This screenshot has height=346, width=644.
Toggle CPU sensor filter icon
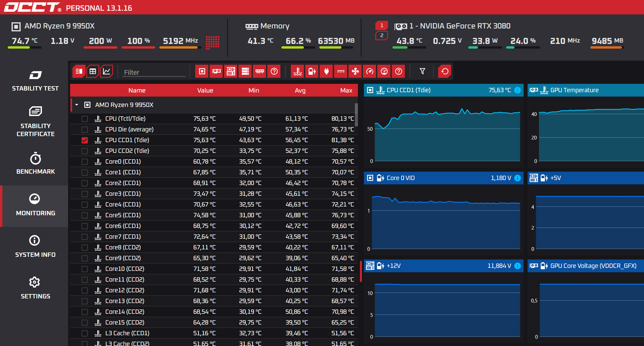202,71
